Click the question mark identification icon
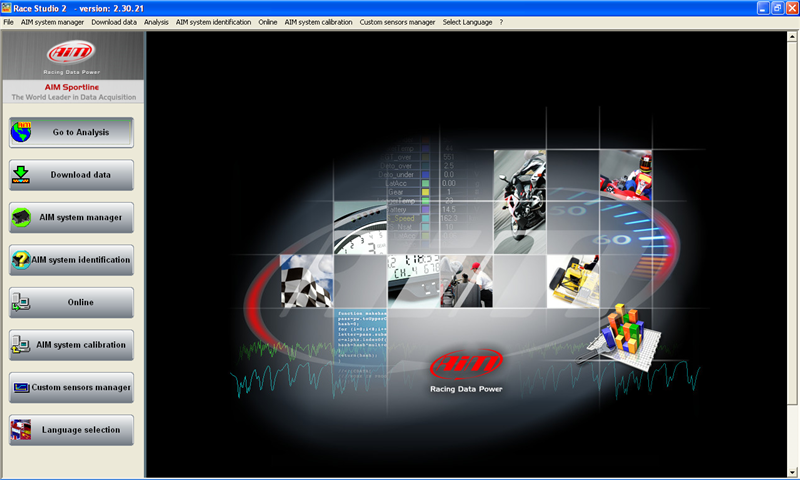The width and height of the screenshot is (800, 480). 21,260
